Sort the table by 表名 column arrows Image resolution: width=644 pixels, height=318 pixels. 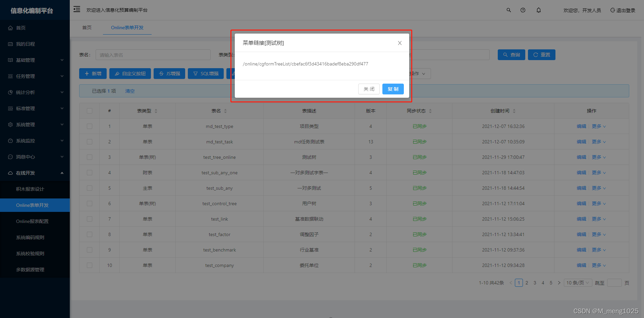225,111
